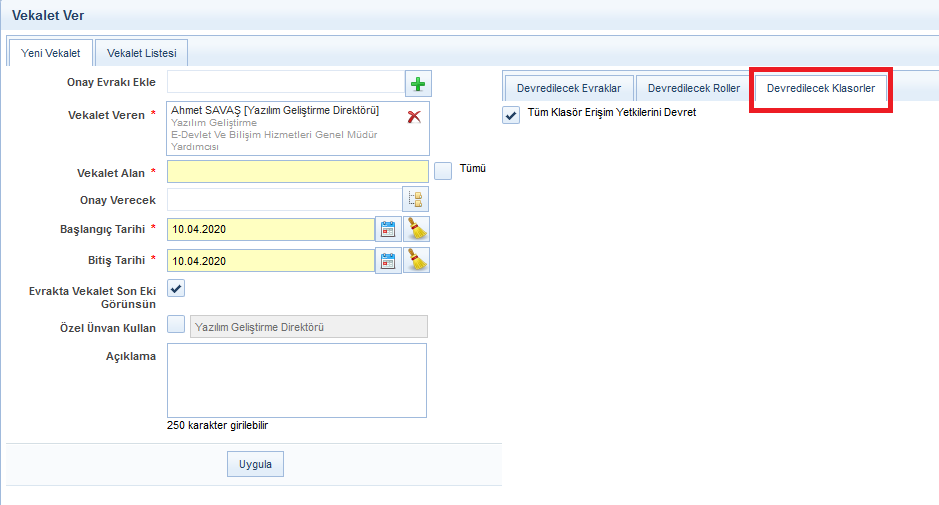Click the Açıklama text area
The height and width of the screenshot is (505, 939).
click(297, 380)
